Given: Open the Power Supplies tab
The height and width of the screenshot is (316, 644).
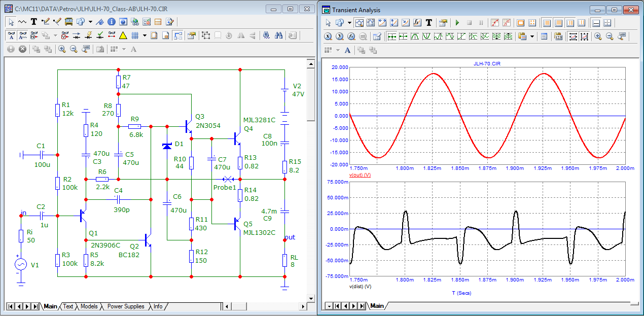Looking at the screenshot, I should click(x=125, y=306).
